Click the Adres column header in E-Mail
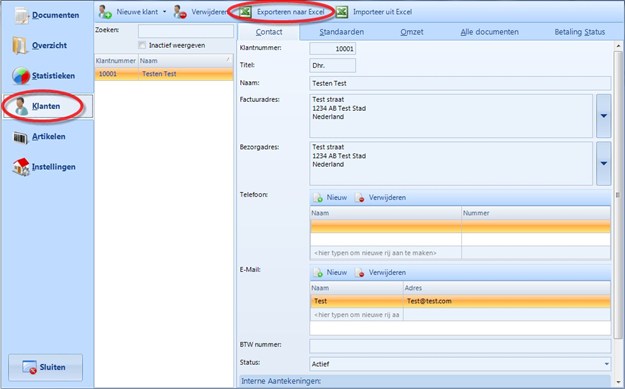625x389 pixels. (x=507, y=288)
